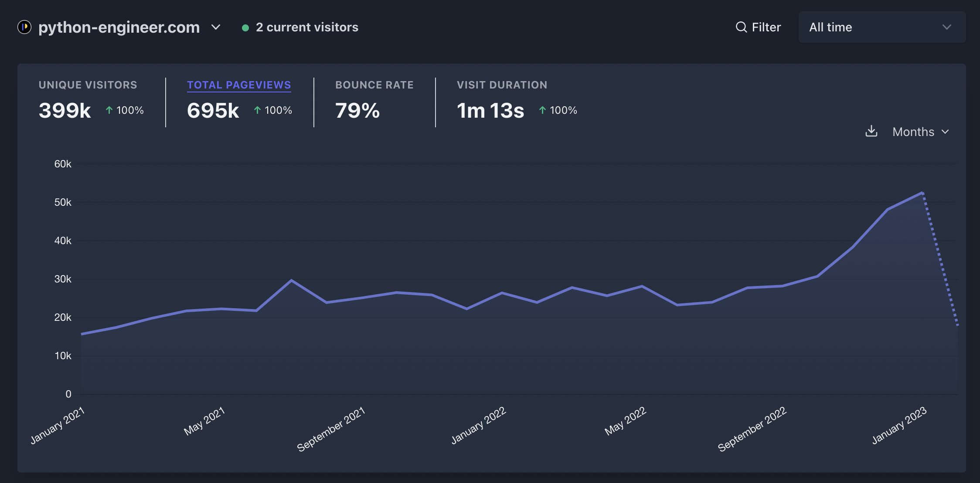Image resolution: width=980 pixels, height=483 pixels.
Task: Click the green arrow beside visit duration 100%
Action: (x=542, y=110)
